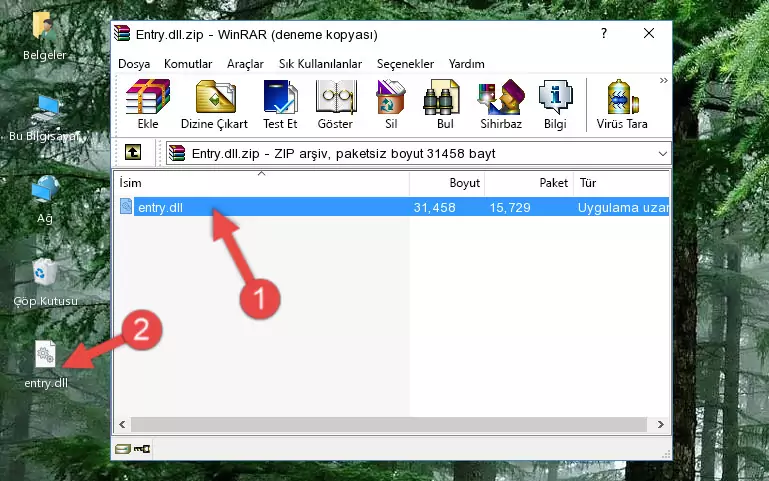Click the 31,458 size value
Screen dimensions: 769x481
tap(434, 207)
